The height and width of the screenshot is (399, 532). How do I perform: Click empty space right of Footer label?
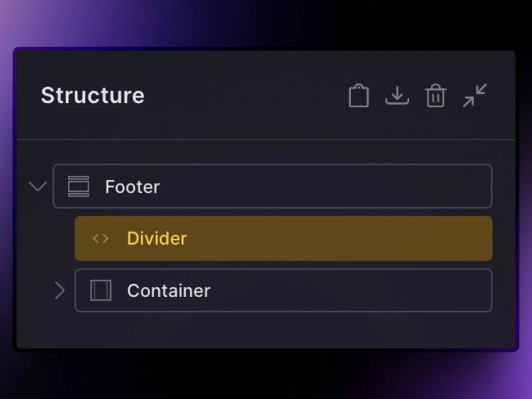click(x=322, y=187)
